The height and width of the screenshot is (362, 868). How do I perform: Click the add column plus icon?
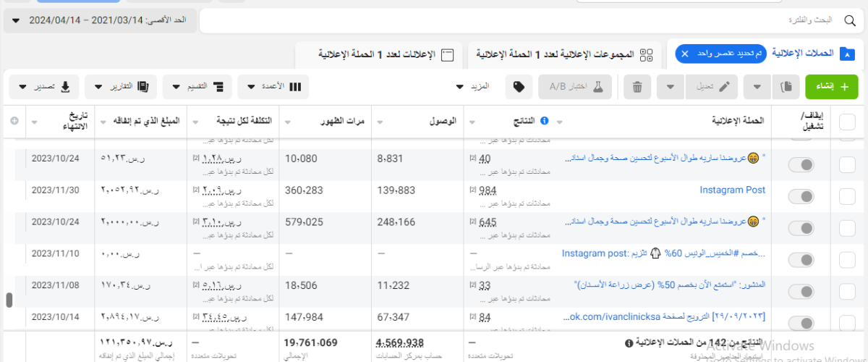pos(14,121)
